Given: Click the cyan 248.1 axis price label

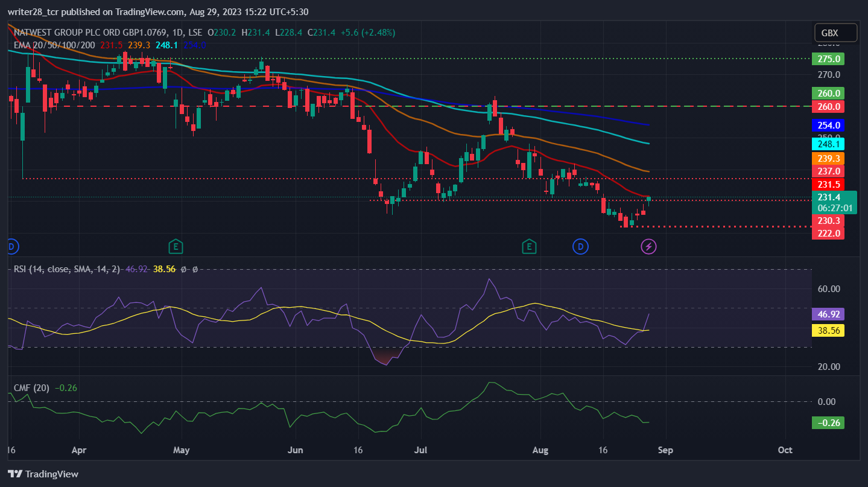Looking at the screenshot, I should (x=828, y=144).
